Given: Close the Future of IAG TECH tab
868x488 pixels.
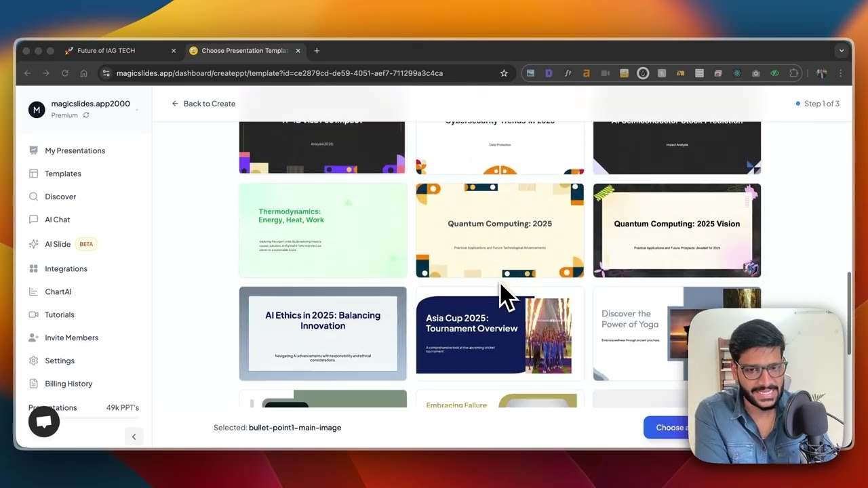Looking at the screenshot, I should 174,51.
